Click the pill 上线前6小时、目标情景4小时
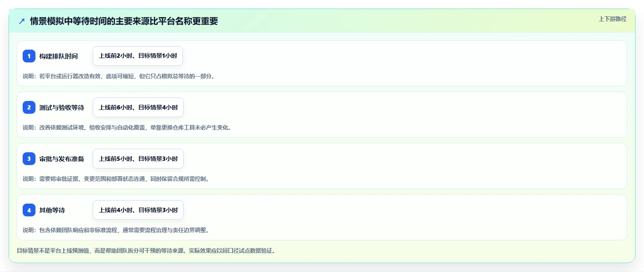This screenshot has height=272, width=644. point(138,107)
